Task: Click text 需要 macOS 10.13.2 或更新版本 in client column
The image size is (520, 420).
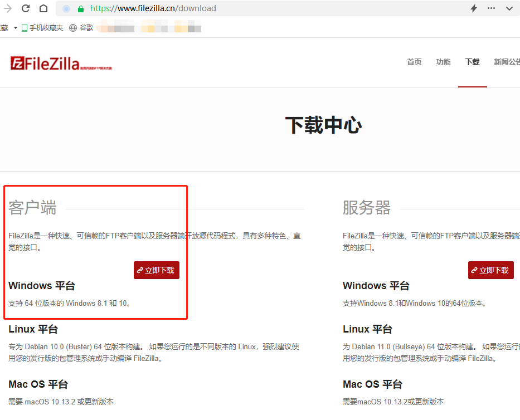Action: (61, 402)
